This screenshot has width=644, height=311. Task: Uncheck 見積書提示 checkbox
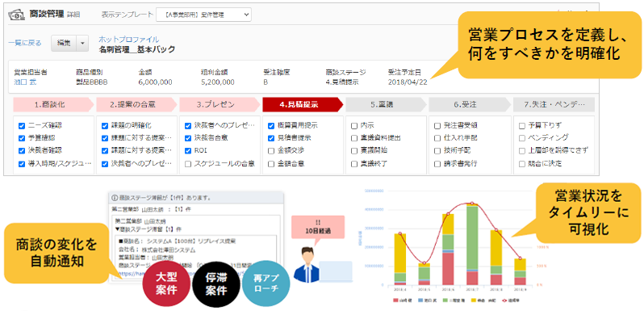pyautogui.click(x=271, y=138)
